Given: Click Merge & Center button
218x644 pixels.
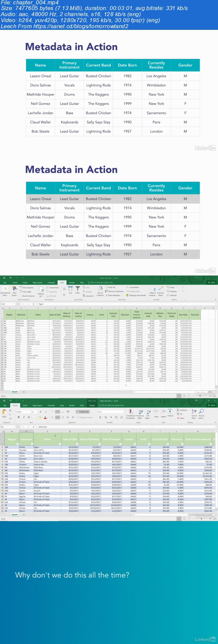Looking at the screenshot, I should 85,417.
